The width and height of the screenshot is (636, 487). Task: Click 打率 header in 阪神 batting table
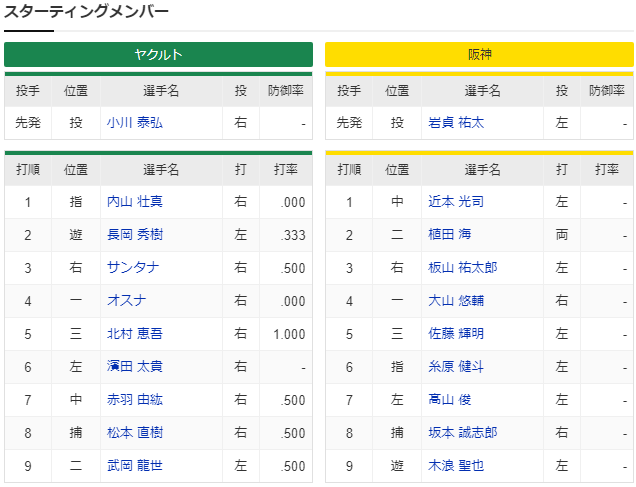(x=607, y=169)
